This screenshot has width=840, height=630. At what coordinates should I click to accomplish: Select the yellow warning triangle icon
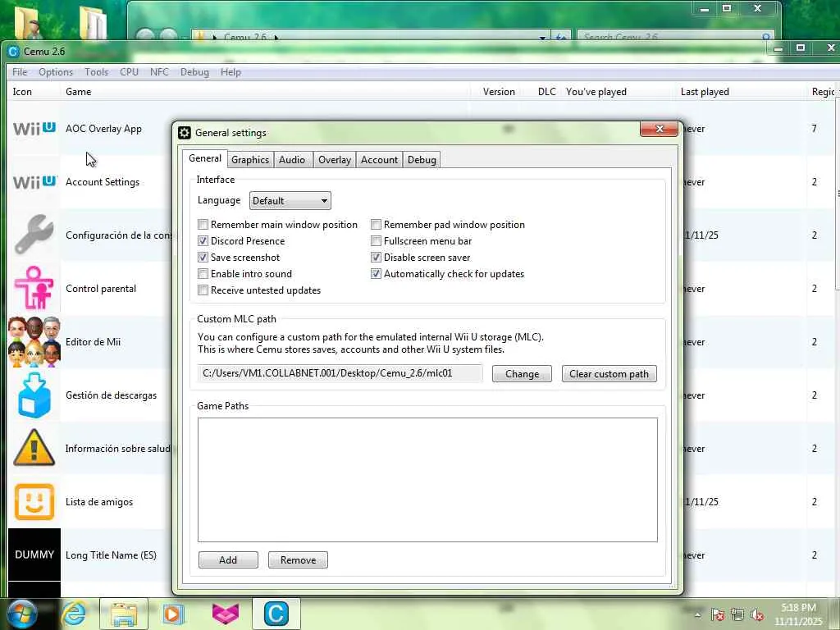coord(34,447)
